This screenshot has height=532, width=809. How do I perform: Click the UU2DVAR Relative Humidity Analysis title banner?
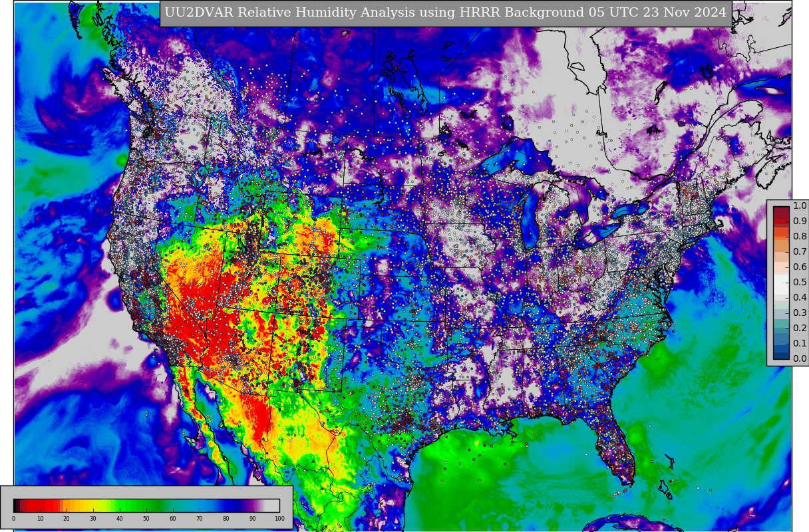click(446, 13)
